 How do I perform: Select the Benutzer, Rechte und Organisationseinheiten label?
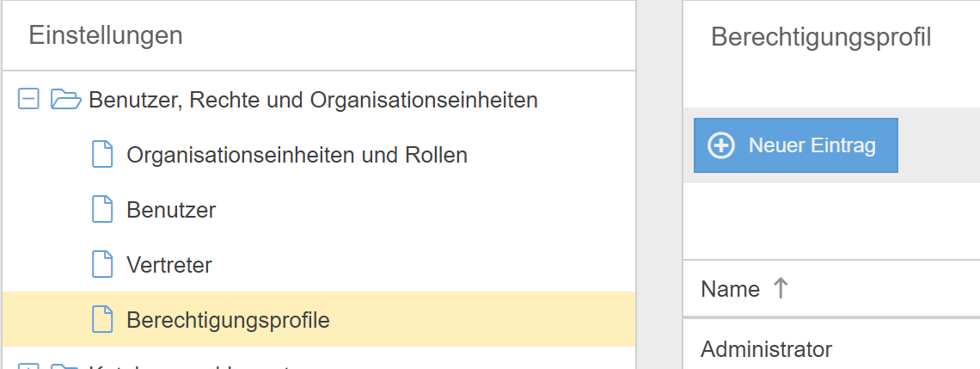[313, 100]
